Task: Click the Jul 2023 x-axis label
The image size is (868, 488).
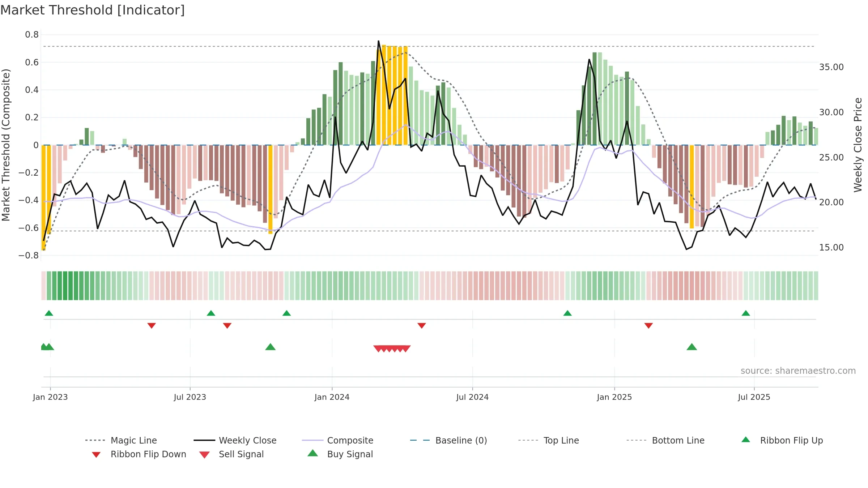Action: coord(190,397)
